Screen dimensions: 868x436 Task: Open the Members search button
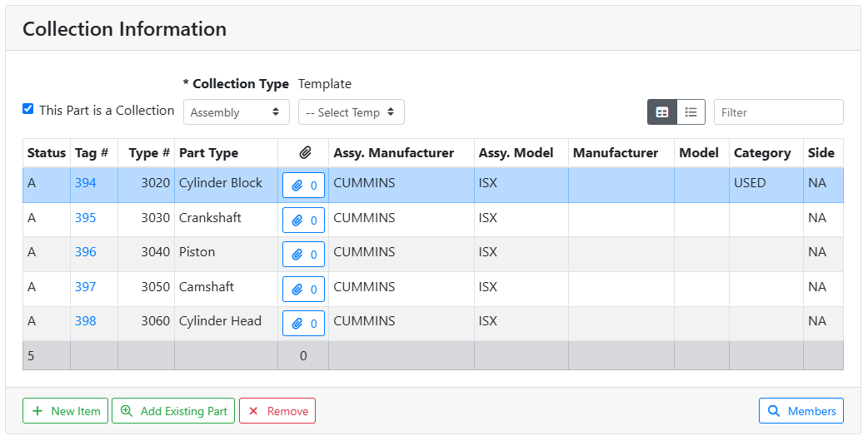pos(801,411)
